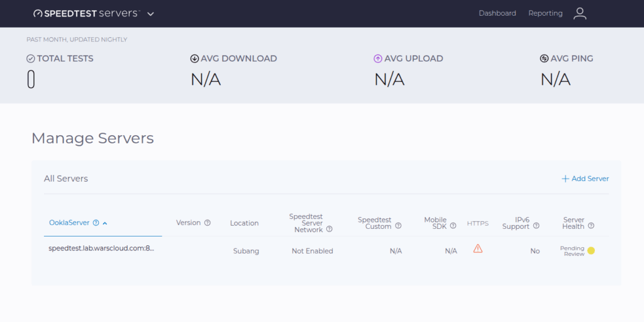Click the Avg Download N/A value
644x322 pixels.
[206, 79]
